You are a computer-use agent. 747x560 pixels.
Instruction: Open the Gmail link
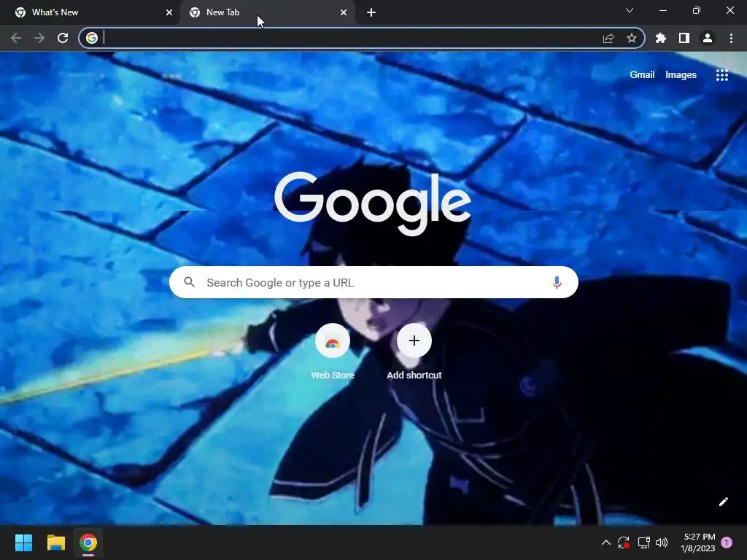tap(642, 75)
